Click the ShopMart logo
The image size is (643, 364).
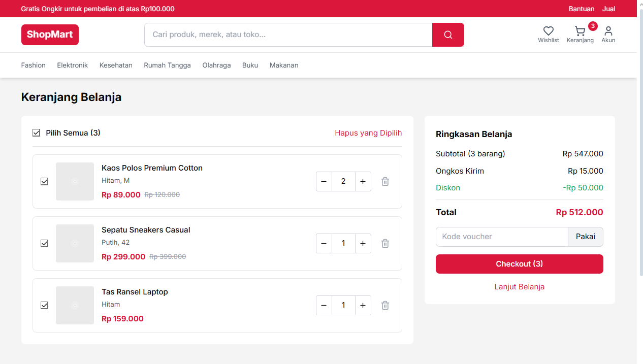coord(50,35)
